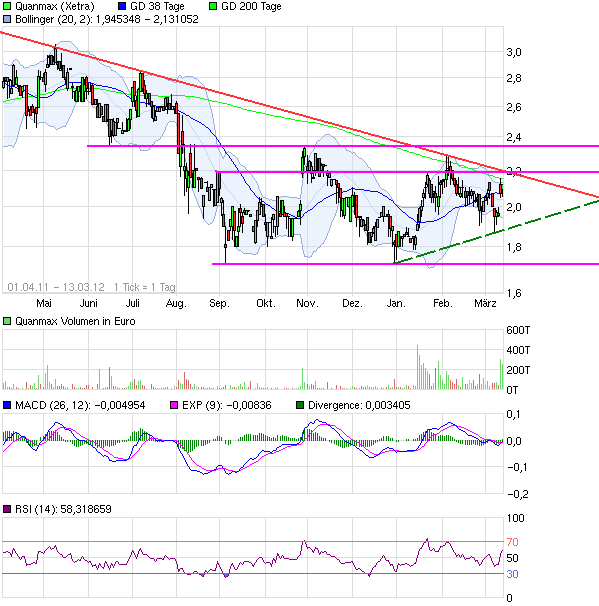Click the 70 overbought level label on RSI
The width and height of the screenshot is (599, 606).
coord(512,542)
